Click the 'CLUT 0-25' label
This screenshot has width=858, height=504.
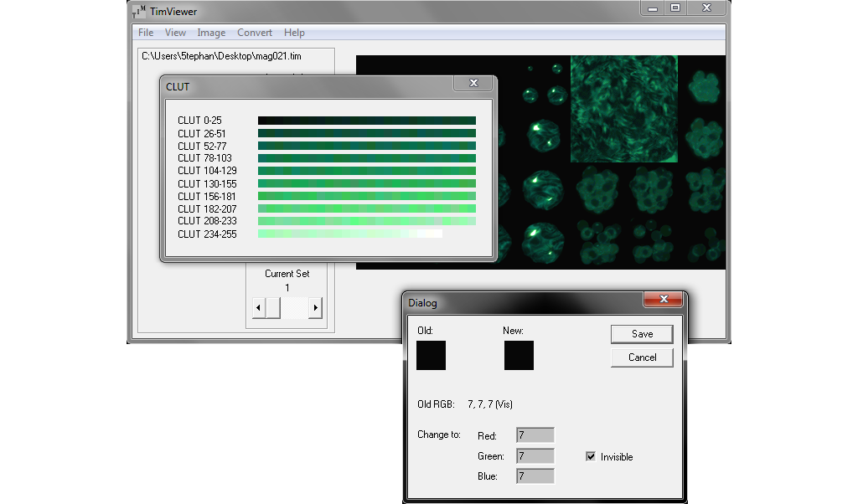click(199, 121)
